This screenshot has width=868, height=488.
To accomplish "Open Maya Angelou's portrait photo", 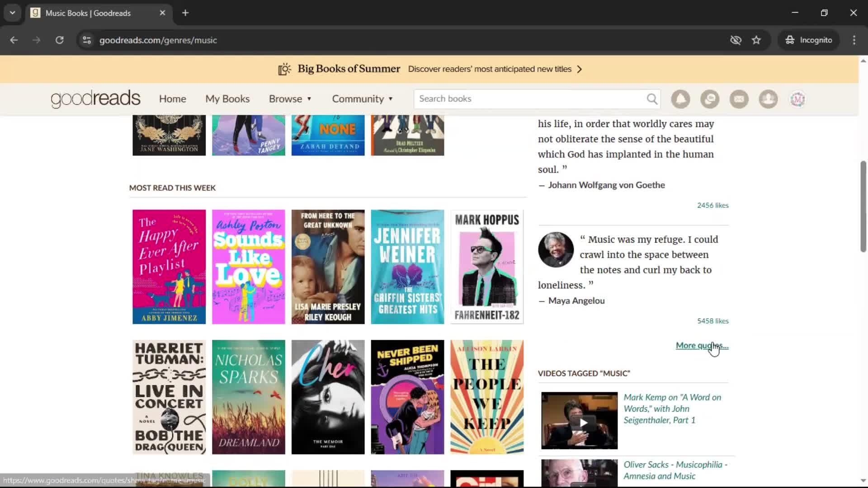I will click(x=556, y=250).
